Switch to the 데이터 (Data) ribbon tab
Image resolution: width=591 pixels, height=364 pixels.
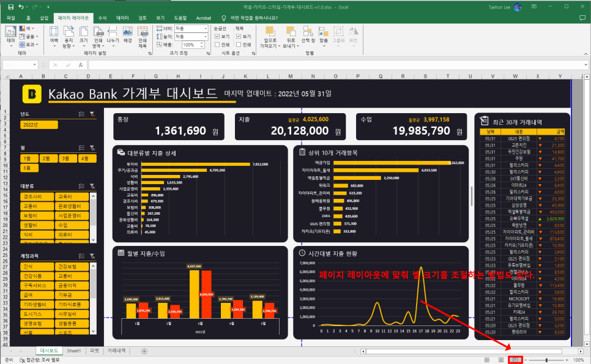point(122,18)
